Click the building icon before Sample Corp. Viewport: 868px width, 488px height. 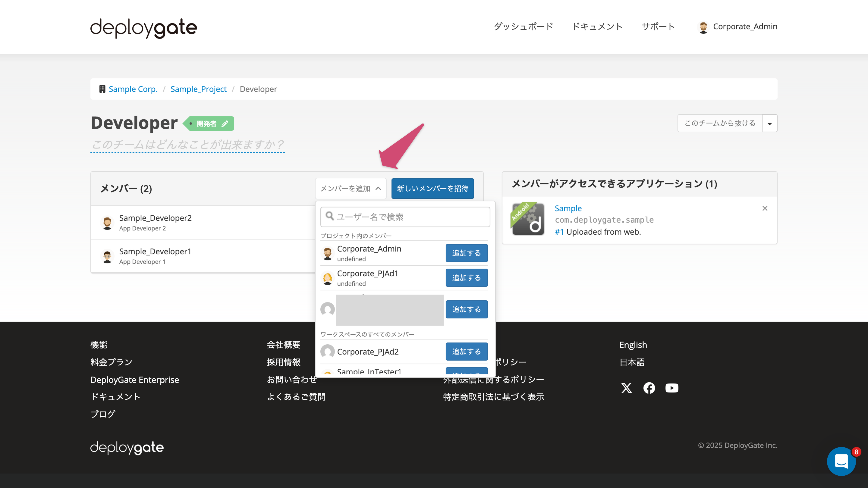coord(102,89)
